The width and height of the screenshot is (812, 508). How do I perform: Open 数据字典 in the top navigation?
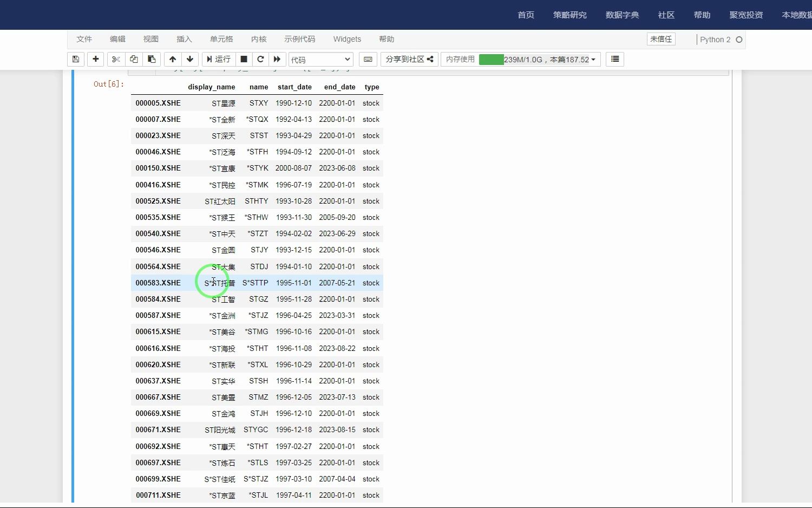point(622,15)
